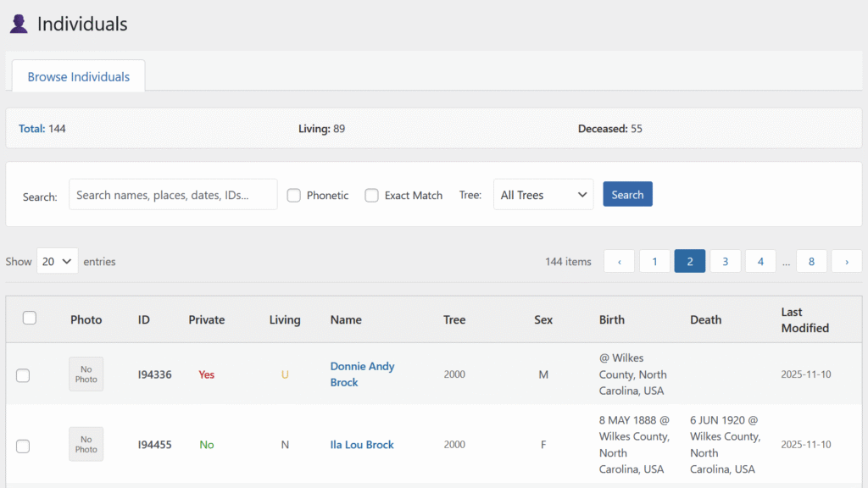Expand the Show entries count dropdown

point(57,262)
